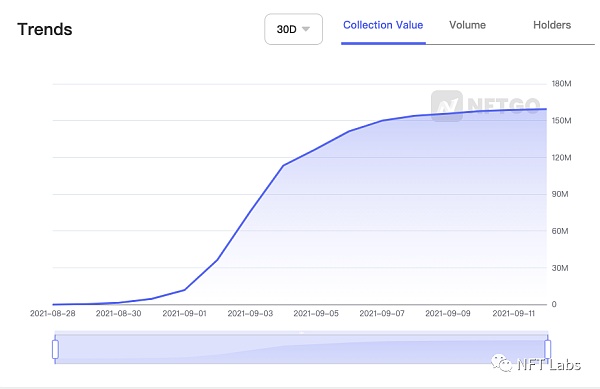Click the 2021-09-03 date label on axis
This screenshot has height=389, width=600.
250,314
